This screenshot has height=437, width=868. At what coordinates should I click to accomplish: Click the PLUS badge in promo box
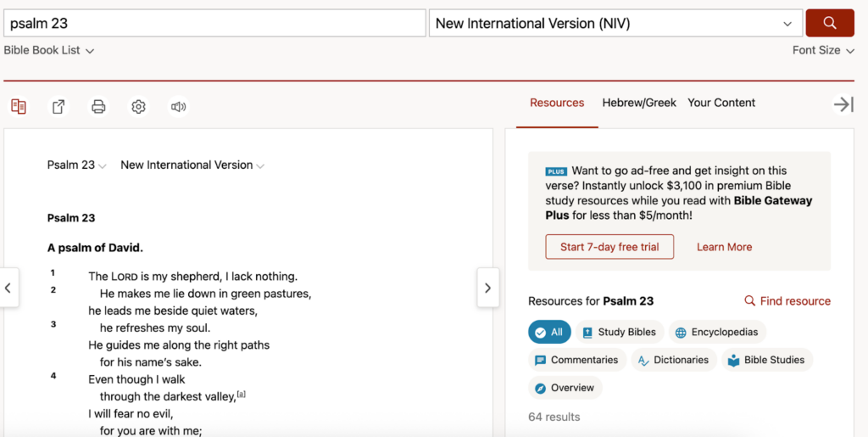coord(556,171)
